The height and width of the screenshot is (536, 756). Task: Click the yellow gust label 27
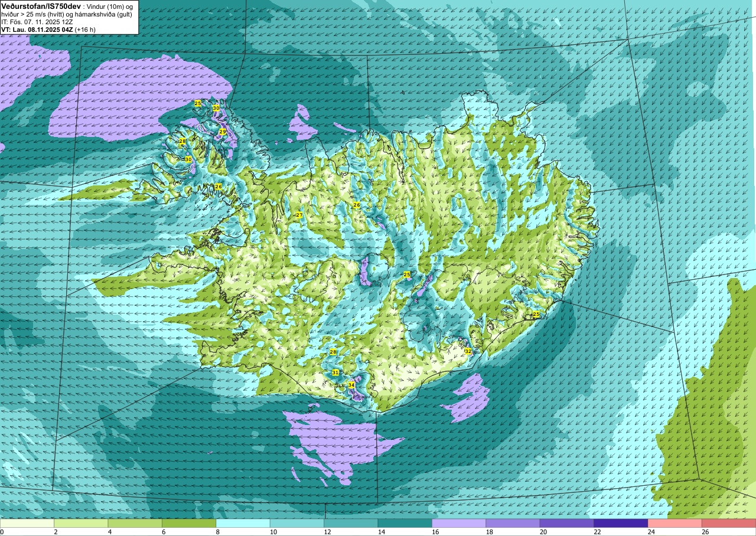pos(299,215)
